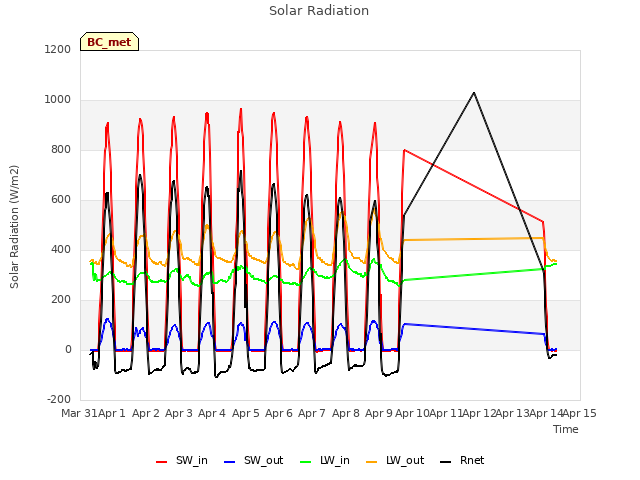Toggle SW_out series in legend

(x=253, y=460)
